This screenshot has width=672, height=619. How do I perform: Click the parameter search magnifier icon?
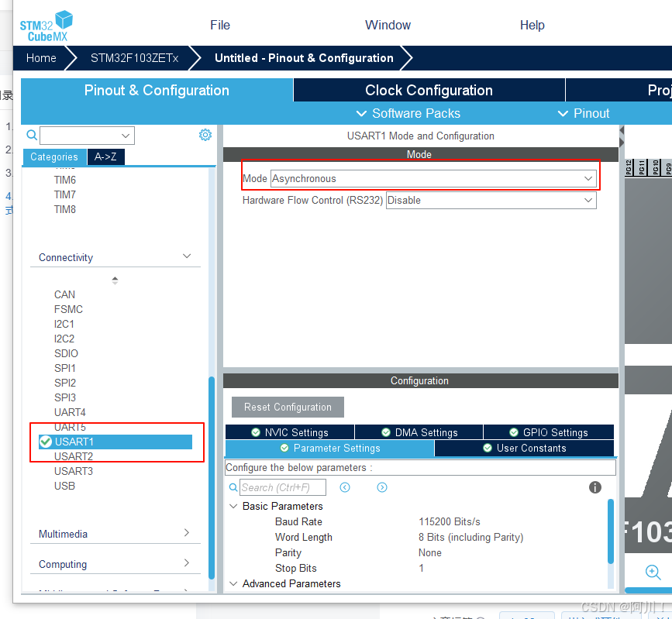coord(233,487)
